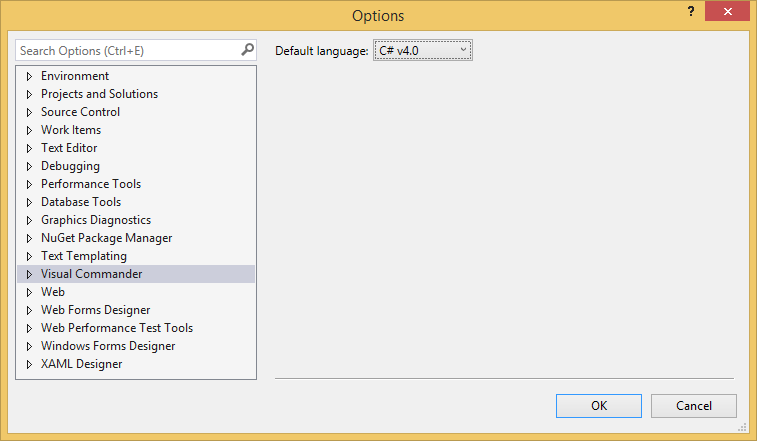Select Source Control in options tree
Screen dimensions: 757x441
[x=80, y=112]
